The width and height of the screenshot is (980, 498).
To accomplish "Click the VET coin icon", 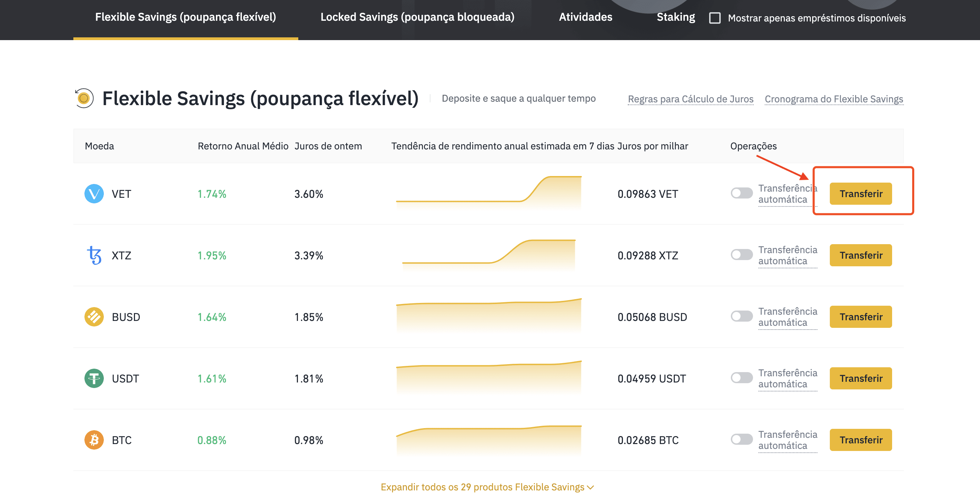I will pos(94,194).
